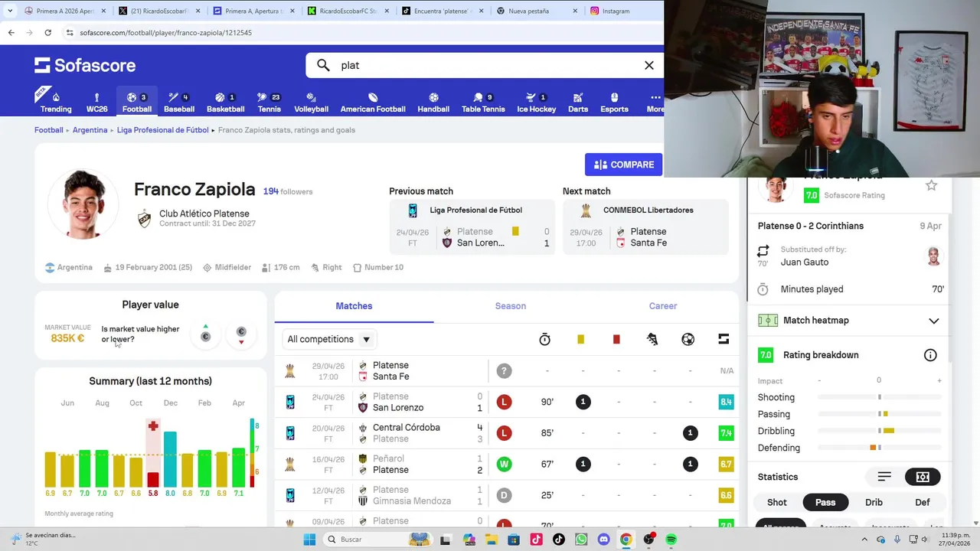Click the red injury bar rated 5.8
This screenshot has width=980, height=551.
click(153, 480)
